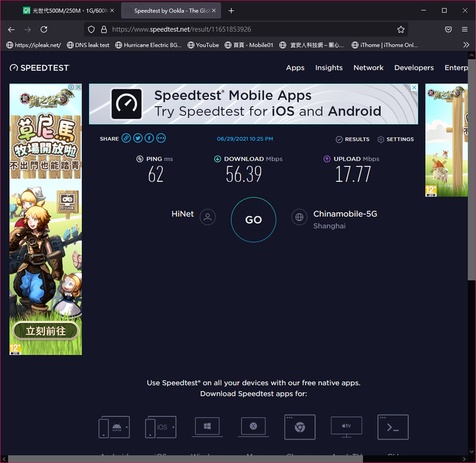Open the iOS app download icon
Viewport: 476px width, 463px height.
[x=161, y=427]
